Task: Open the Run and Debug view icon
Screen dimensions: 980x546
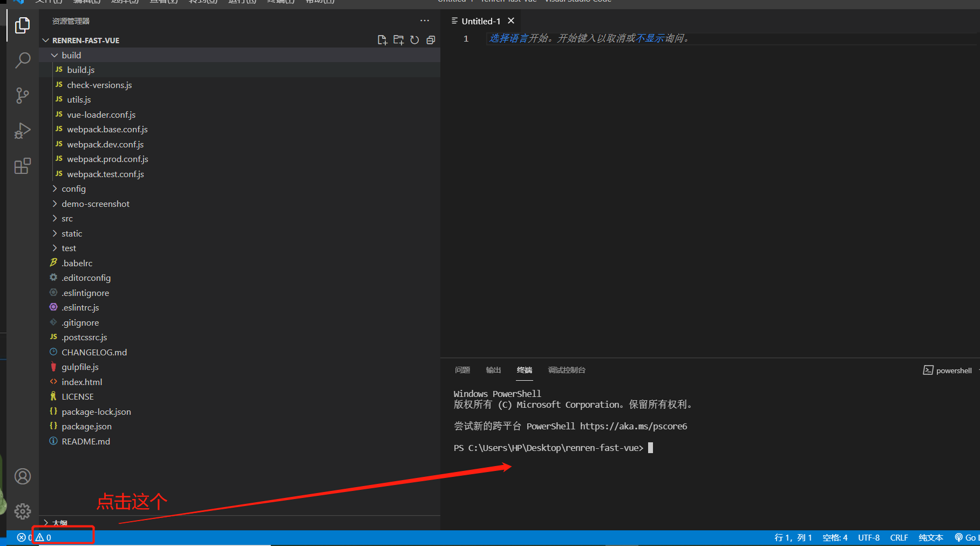Action: 22,131
